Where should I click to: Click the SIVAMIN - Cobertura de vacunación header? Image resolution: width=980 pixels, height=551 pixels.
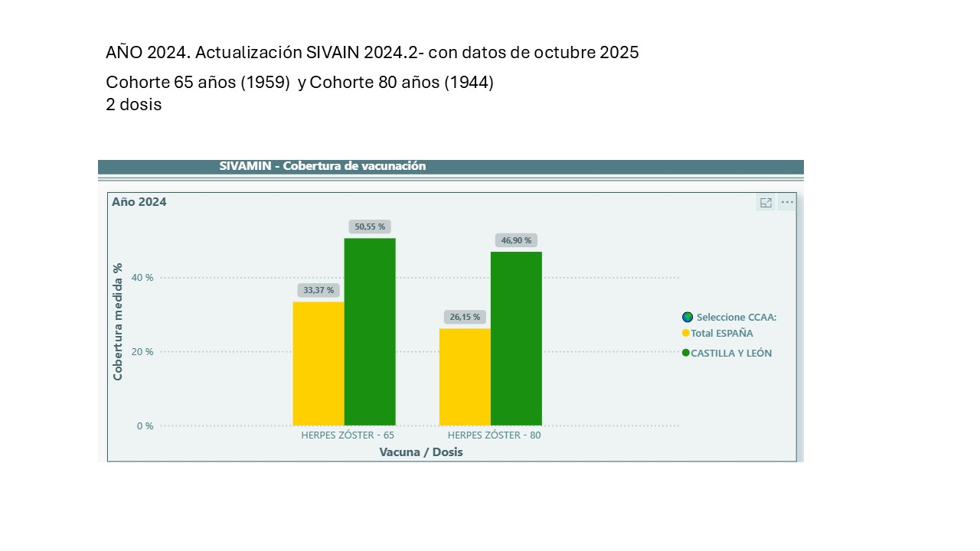(x=322, y=166)
